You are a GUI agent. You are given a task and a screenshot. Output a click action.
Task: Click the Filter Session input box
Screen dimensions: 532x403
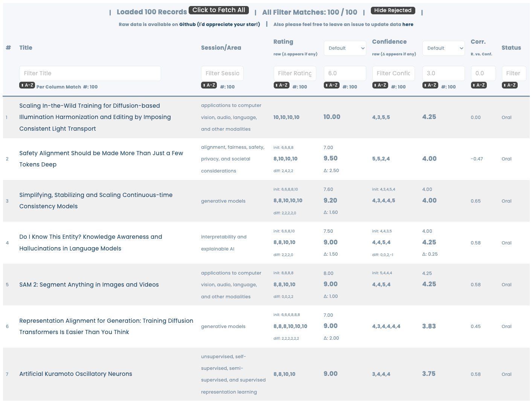pos(222,73)
